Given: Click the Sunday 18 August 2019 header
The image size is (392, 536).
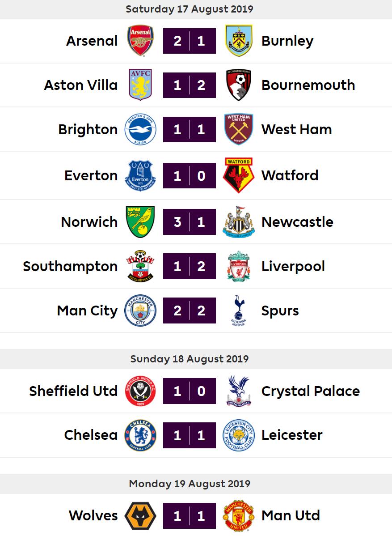Looking at the screenshot, I should (190, 359).
